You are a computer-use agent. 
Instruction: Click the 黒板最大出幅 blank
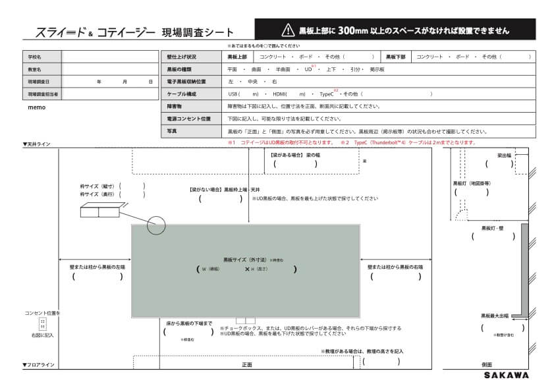(x=503, y=327)
